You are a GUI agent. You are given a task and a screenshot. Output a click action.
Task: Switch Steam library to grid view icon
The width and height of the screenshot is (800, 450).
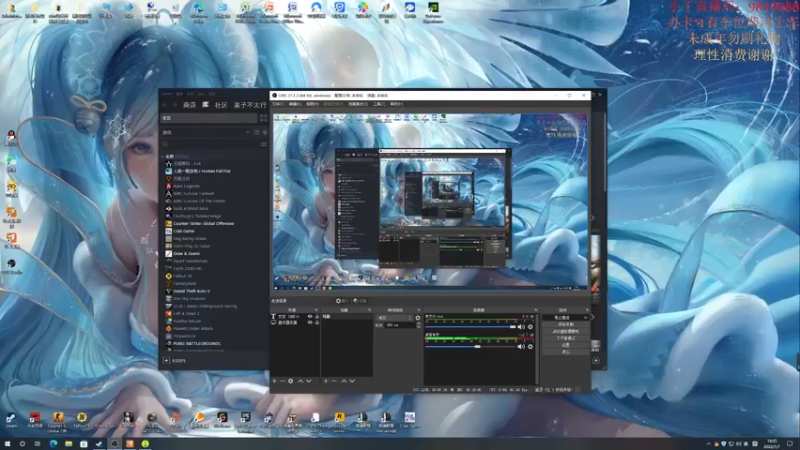[x=263, y=118]
